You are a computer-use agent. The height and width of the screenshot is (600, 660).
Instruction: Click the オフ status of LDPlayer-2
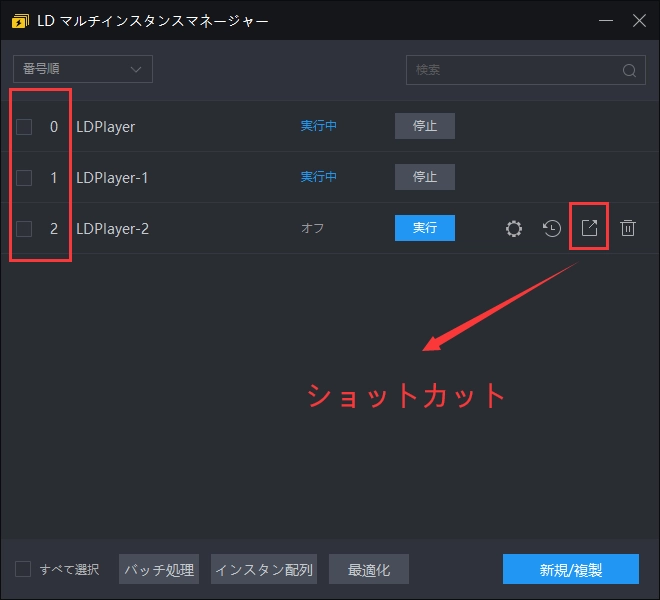coord(312,228)
